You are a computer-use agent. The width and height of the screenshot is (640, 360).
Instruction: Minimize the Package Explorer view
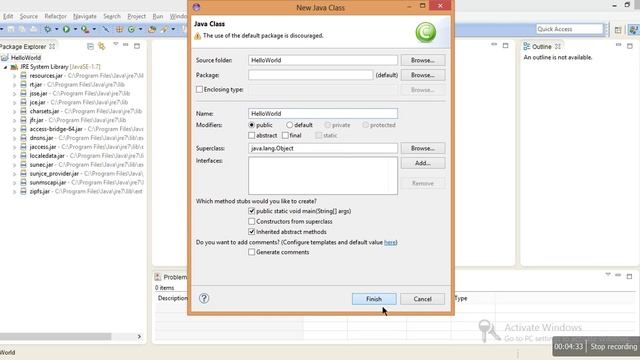click(126, 45)
